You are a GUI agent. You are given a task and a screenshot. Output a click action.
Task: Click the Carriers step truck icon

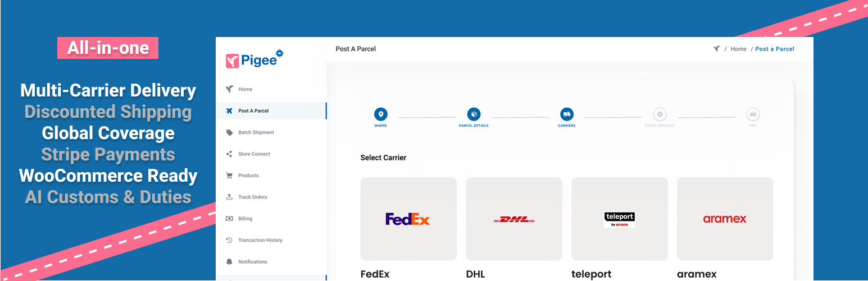(x=567, y=114)
